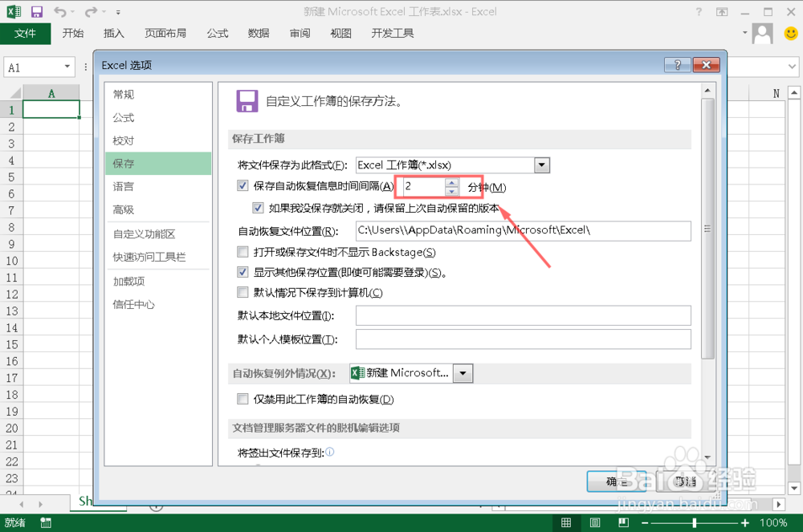The width and height of the screenshot is (803, 532).
Task: Switch to Normal view icon in status bar
Action: (566, 523)
